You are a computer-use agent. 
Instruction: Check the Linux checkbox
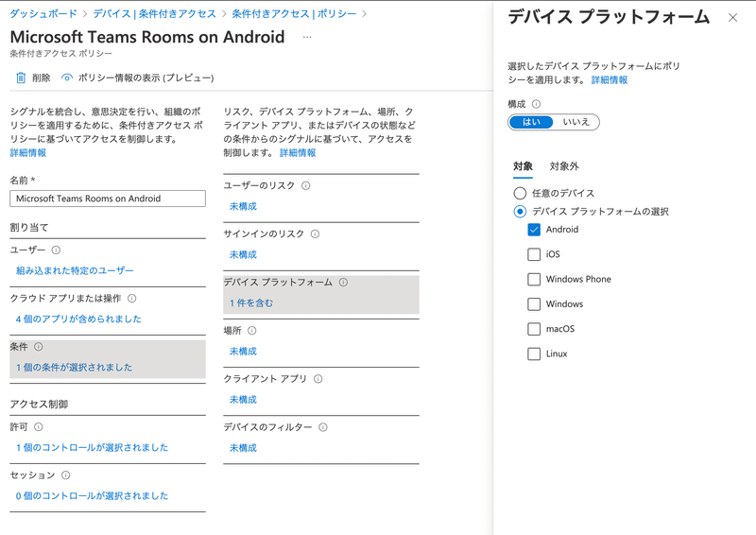534,354
